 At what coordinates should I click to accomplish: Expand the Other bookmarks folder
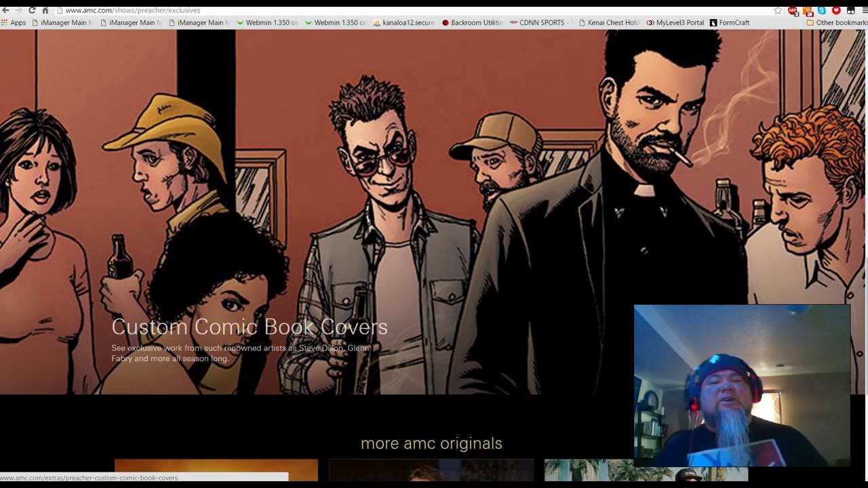point(837,22)
